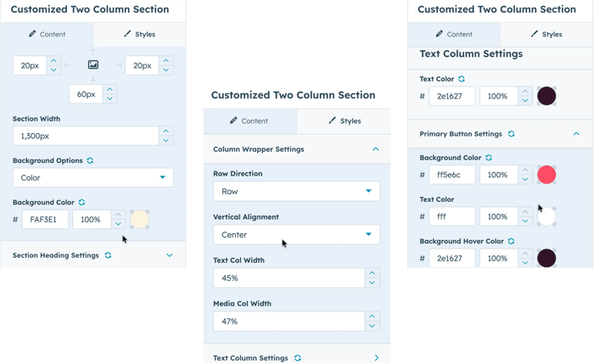Open the Row Direction dropdown
The width and height of the screenshot is (594, 364).
[x=296, y=191]
